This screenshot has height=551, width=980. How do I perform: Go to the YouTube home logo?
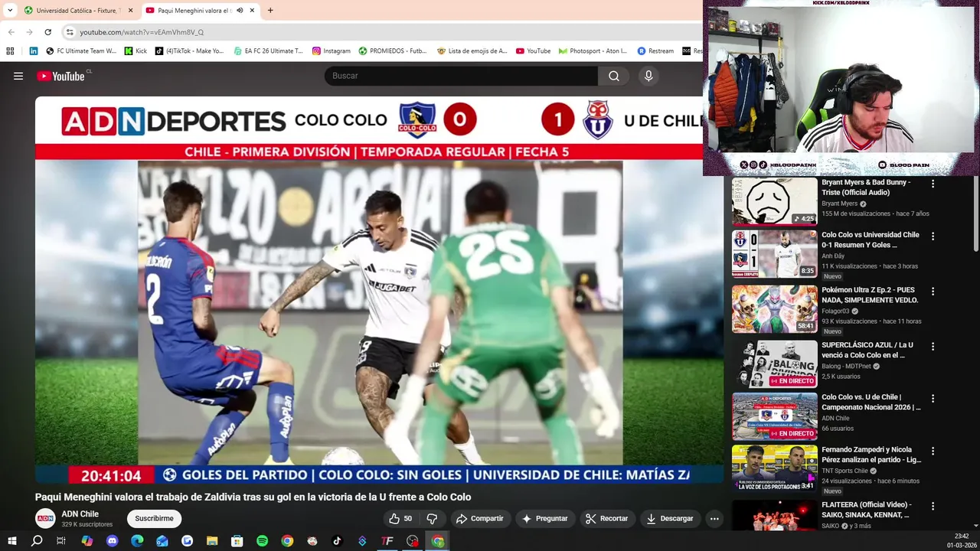click(60, 76)
